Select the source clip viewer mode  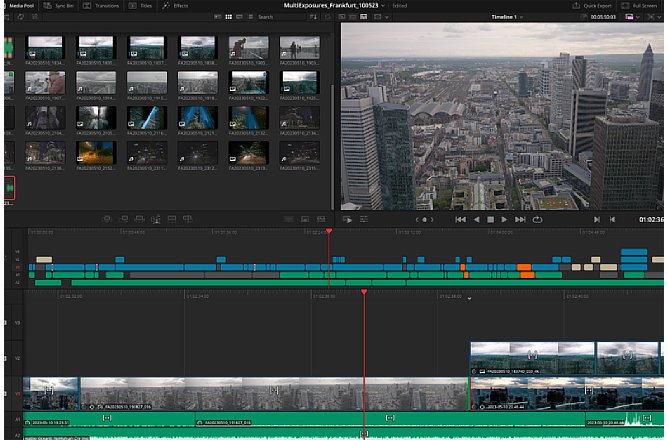pyautogui.click(x=342, y=17)
